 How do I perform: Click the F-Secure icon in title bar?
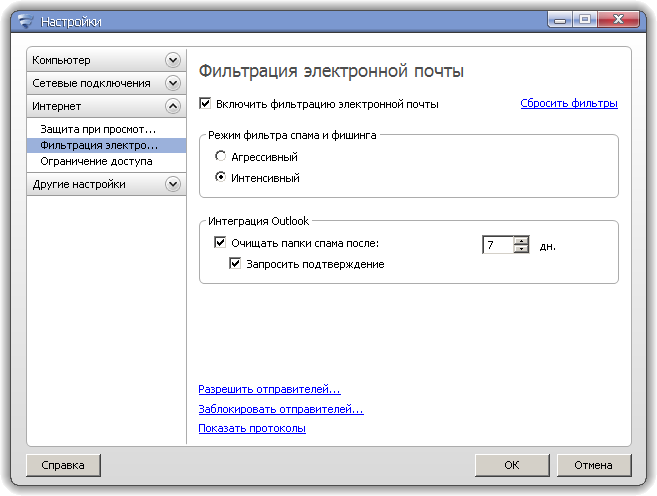click(x=25, y=21)
